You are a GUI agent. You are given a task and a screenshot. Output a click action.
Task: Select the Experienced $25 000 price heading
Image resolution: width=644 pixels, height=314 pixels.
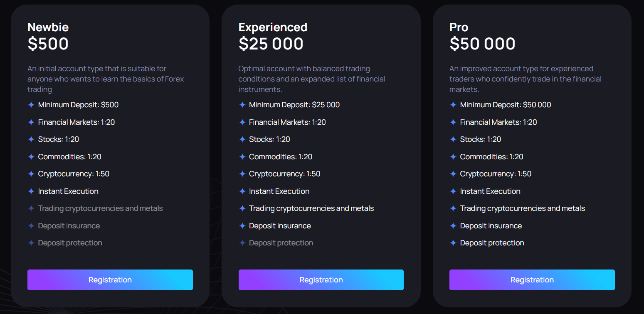pyautogui.click(x=271, y=44)
